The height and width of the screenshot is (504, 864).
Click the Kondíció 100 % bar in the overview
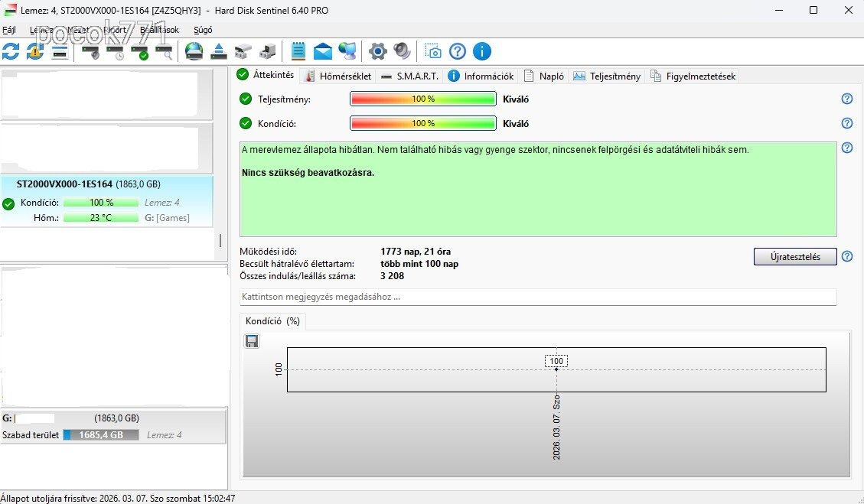(423, 123)
